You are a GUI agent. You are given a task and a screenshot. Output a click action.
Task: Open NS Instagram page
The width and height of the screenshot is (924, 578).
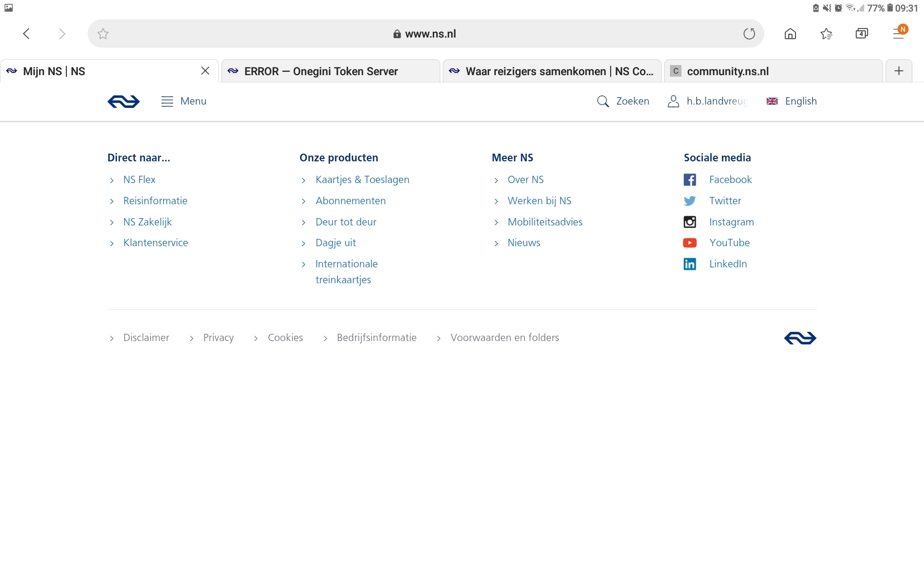[719, 222]
